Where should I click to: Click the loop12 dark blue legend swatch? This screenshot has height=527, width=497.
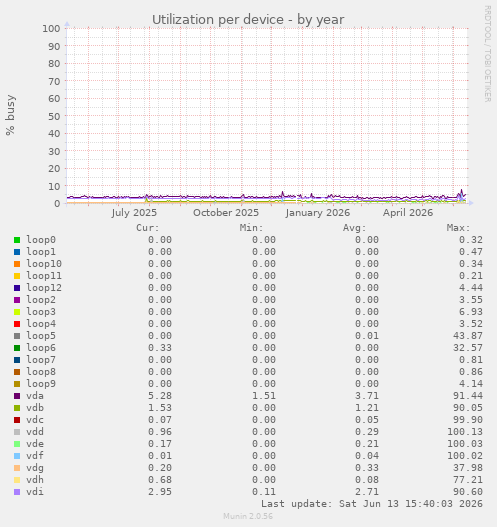17,288
